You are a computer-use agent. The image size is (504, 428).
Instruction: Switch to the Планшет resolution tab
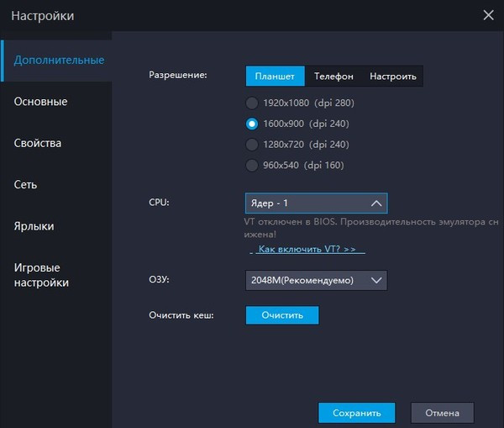click(x=275, y=77)
